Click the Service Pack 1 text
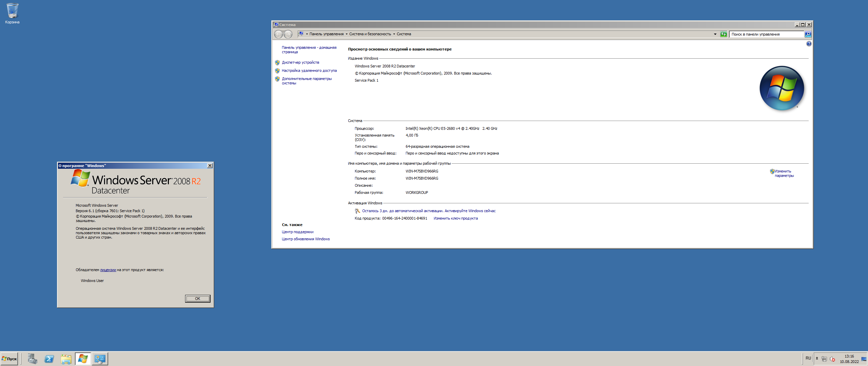868x366 pixels. (367, 81)
